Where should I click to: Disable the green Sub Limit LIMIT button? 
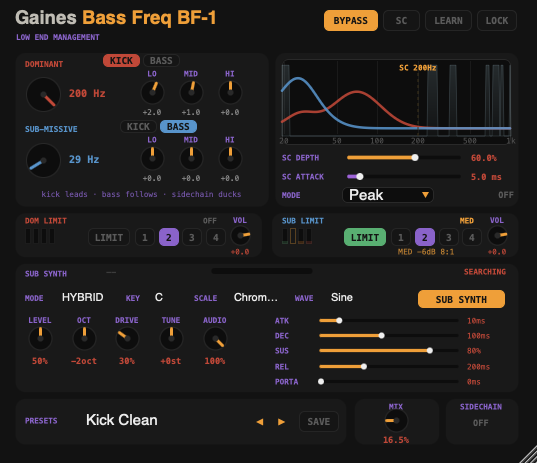(365, 237)
